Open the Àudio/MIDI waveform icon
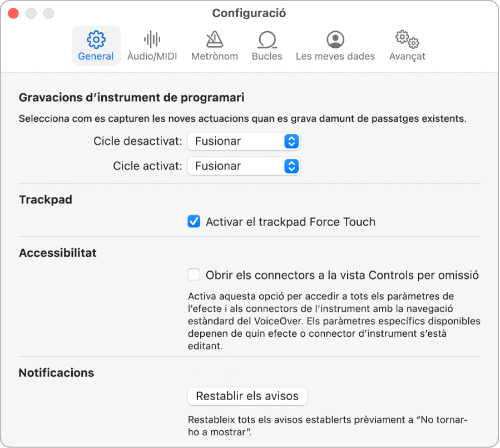 [x=152, y=39]
